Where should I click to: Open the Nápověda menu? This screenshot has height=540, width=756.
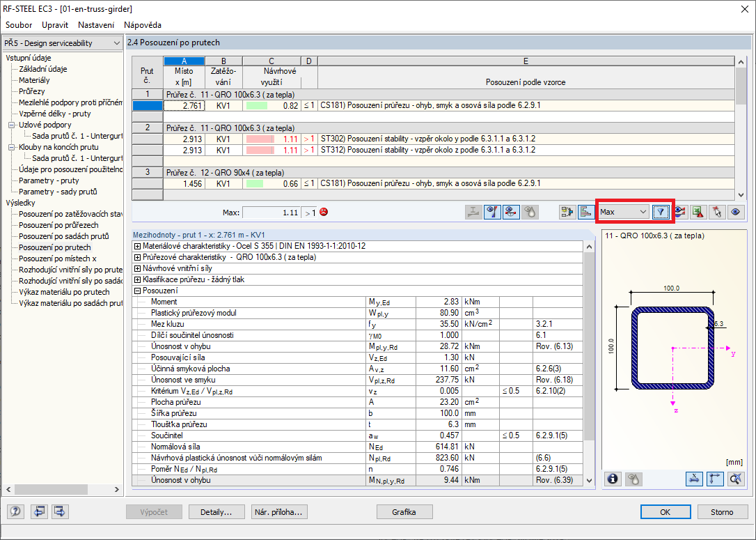pyautogui.click(x=143, y=25)
